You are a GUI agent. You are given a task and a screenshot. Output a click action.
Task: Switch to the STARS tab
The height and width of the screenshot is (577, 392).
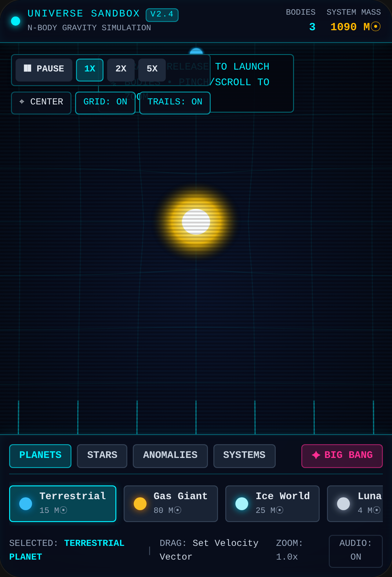pyautogui.click(x=102, y=456)
